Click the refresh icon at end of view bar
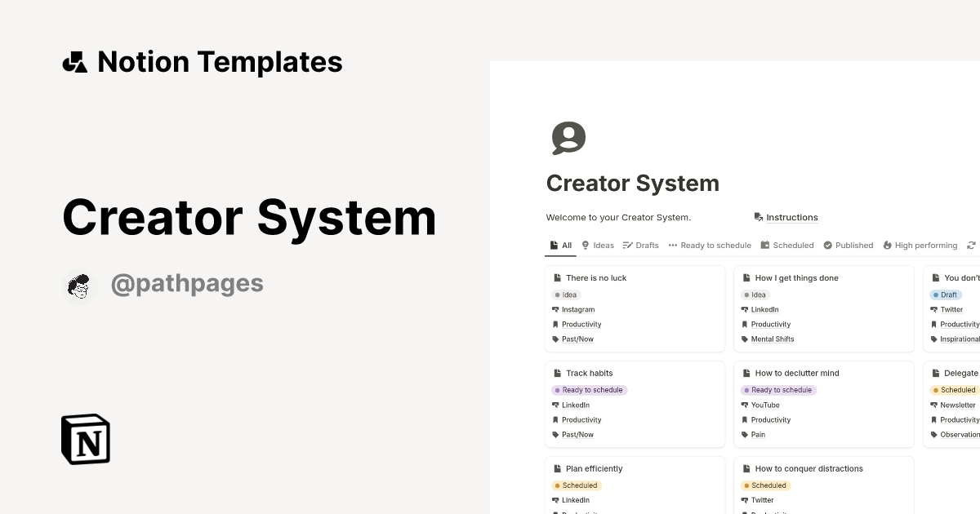The height and width of the screenshot is (514, 980). 971,245
